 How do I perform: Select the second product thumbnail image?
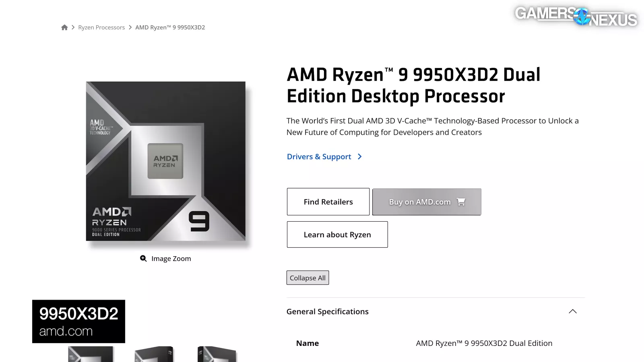coord(154,354)
